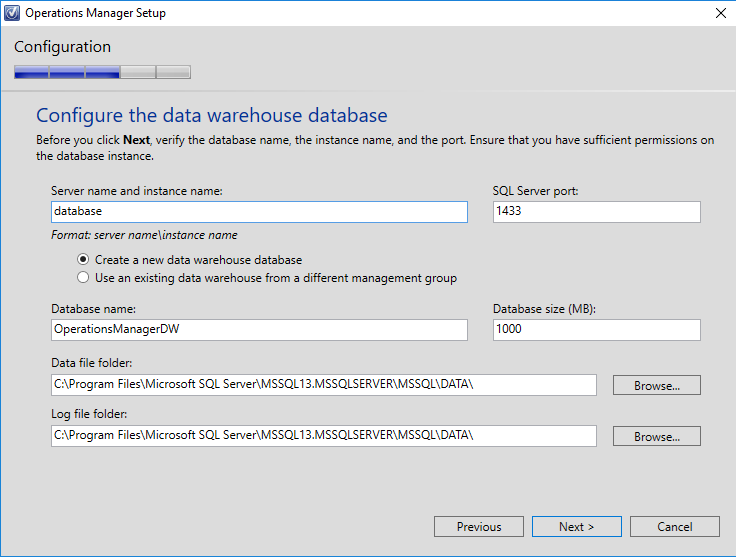Screen dimensions: 736x557
Task: Click the Log file folder path field
Action: click(x=324, y=436)
